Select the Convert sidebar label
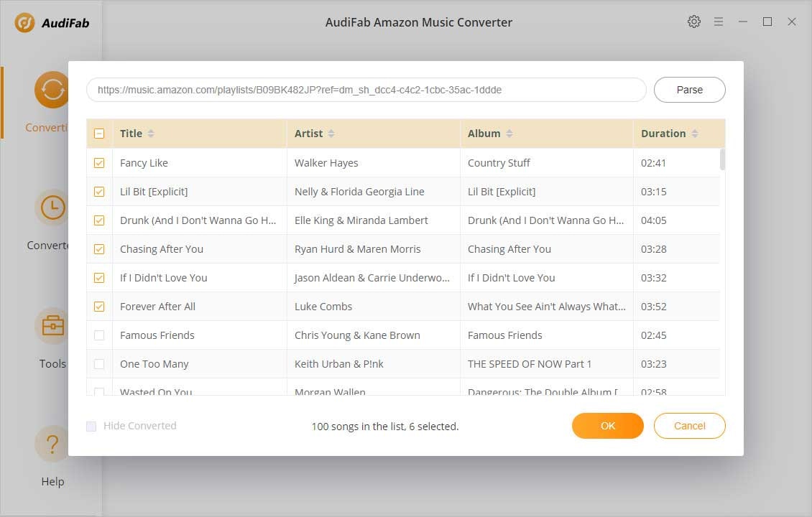Viewport: 812px width, 517px height. point(47,127)
